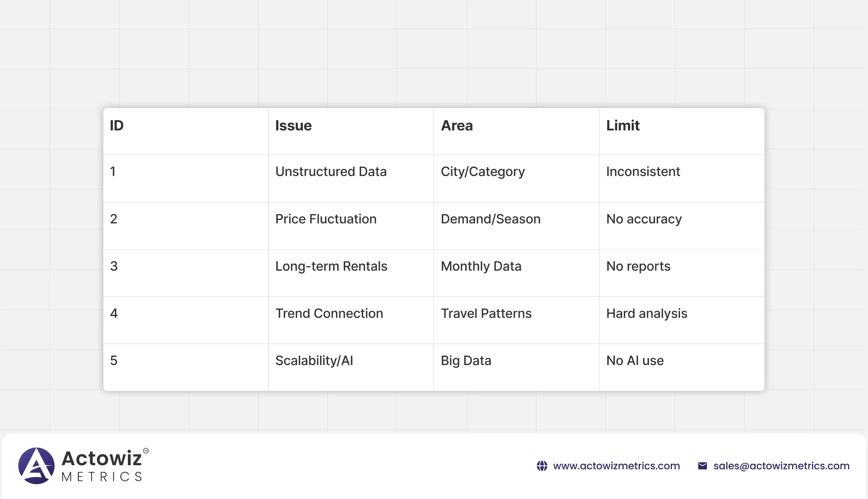Click the Hard analysis cell
The image size is (868, 499).
tap(647, 314)
